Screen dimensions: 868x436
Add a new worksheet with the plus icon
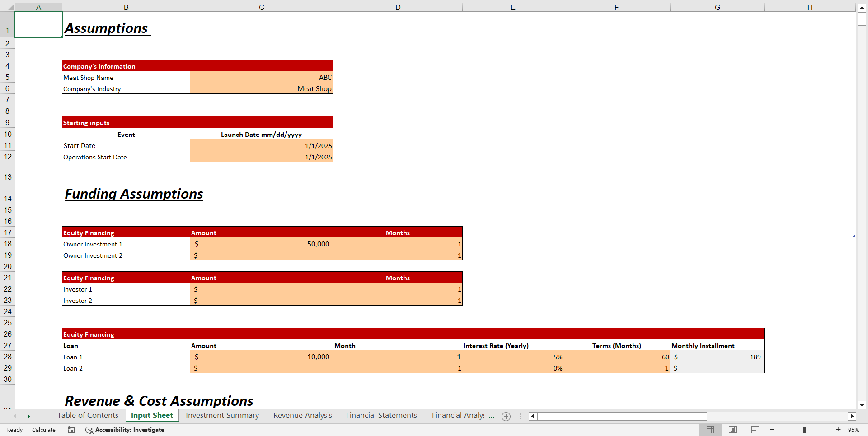click(506, 416)
